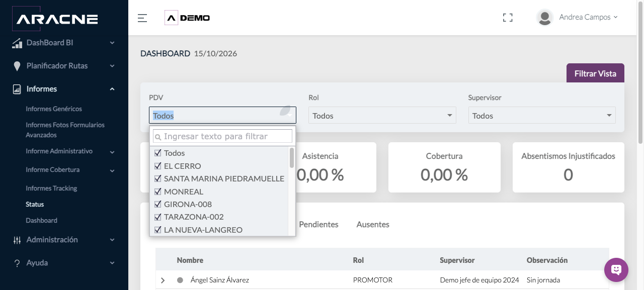
Task: Expand the Ayuda menu
Action: coord(112,263)
